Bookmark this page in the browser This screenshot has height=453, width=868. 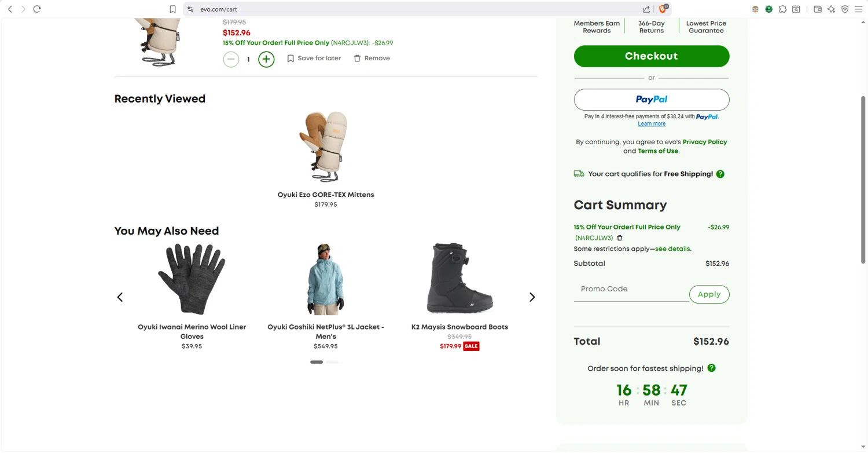click(x=172, y=9)
